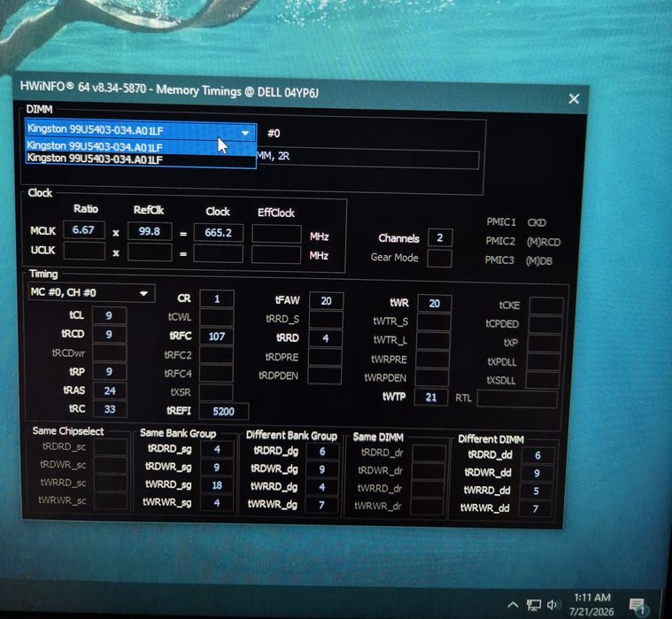This screenshot has height=619, width=672.
Task: Click the tWRRD_dd value showing 5
Action: coord(537,491)
